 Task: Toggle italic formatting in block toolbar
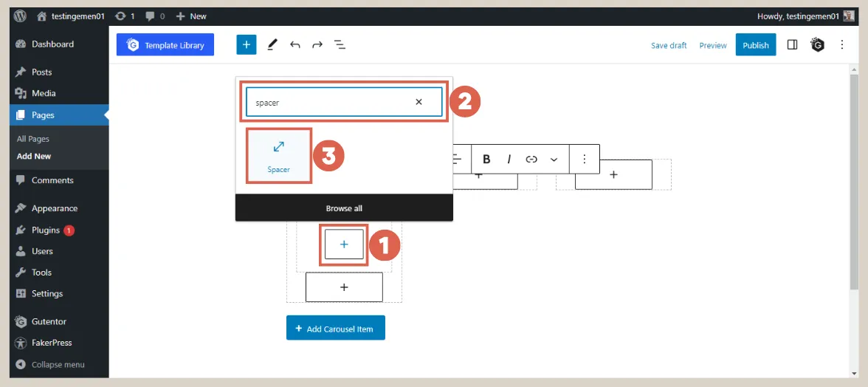(x=509, y=159)
